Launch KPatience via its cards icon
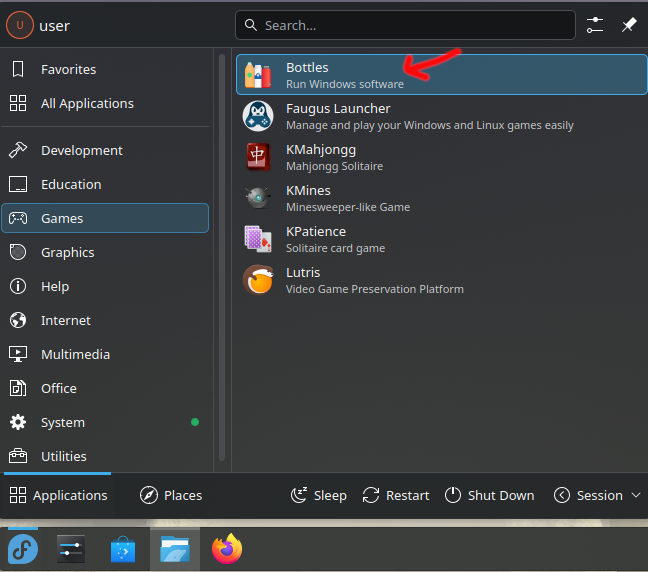 pyautogui.click(x=258, y=239)
